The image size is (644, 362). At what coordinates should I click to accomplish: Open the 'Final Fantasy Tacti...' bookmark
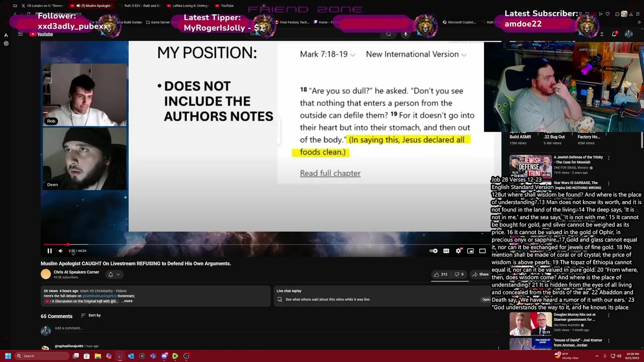292,22
